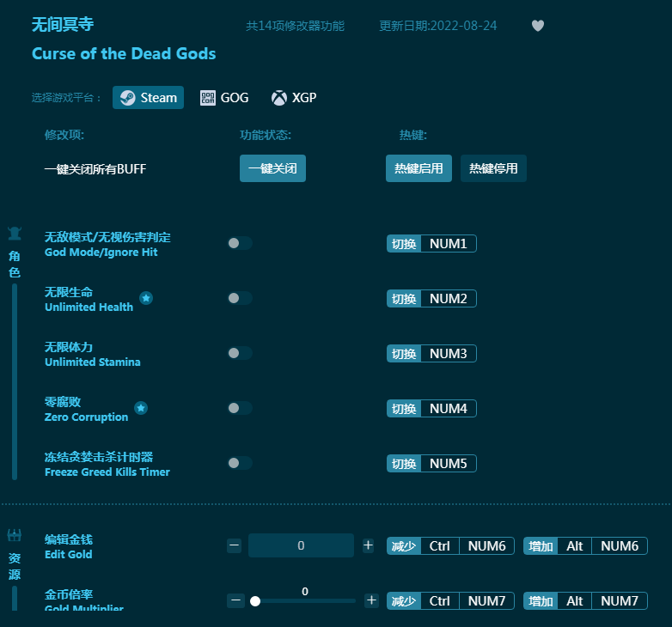Image resolution: width=672 pixels, height=627 pixels.
Task: Click the 增加 label for Gold Multiplier
Action: pos(541,601)
